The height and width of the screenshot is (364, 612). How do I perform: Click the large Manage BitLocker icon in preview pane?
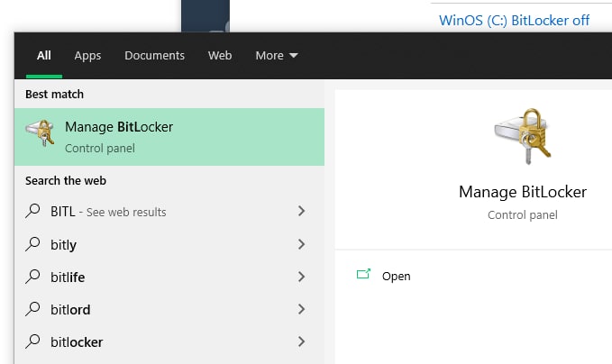tap(523, 136)
